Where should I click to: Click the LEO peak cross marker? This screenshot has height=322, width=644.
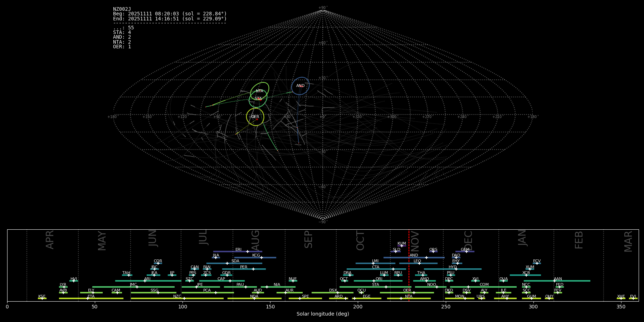[419, 263]
